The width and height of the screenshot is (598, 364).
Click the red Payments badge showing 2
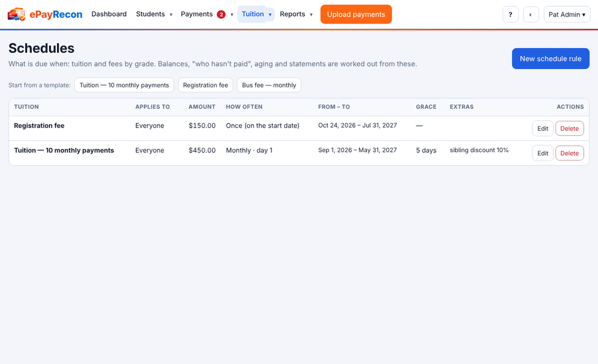pos(221,14)
